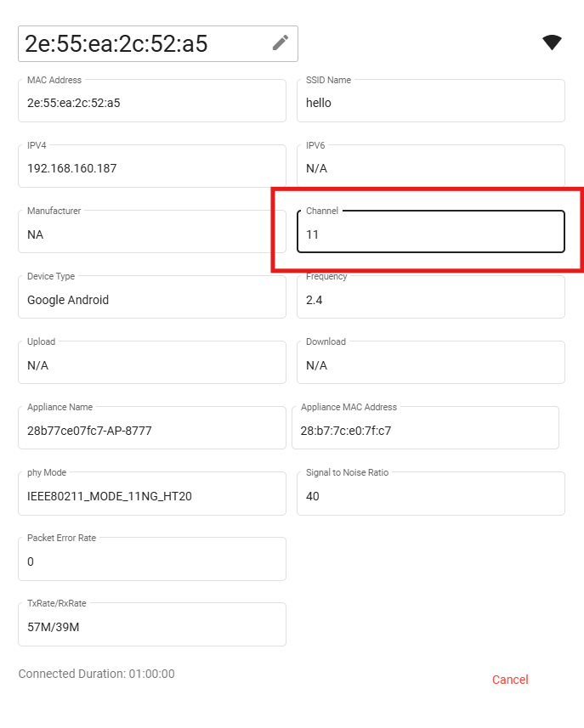Screen dimensions: 584x728
Task: Click the Appliance MAC Address field
Action: [425, 428]
